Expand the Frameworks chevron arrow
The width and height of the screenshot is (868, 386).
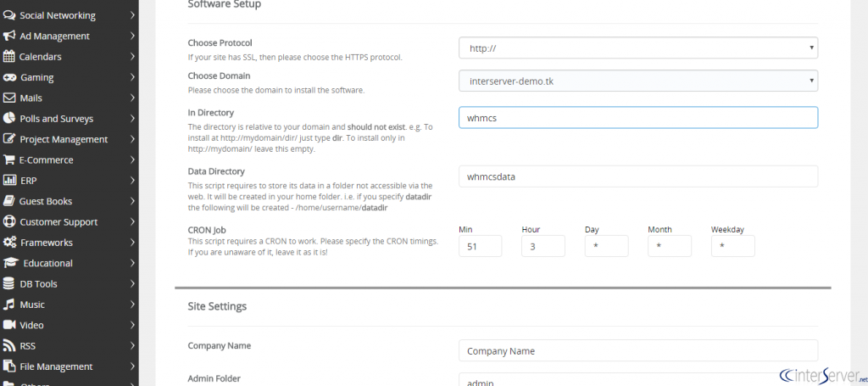(x=133, y=243)
